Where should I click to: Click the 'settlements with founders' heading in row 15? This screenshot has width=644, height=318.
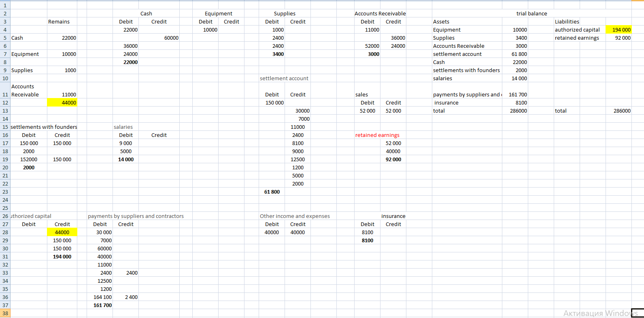click(x=44, y=127)
